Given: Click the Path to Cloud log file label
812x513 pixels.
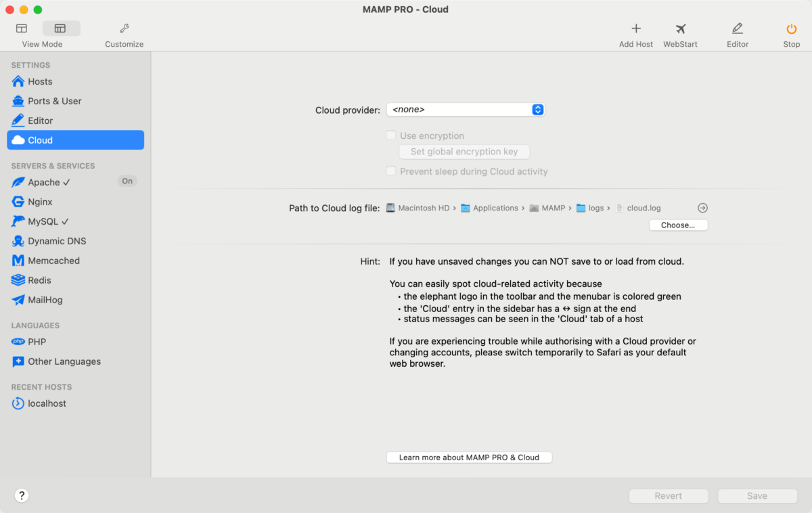Looking at the screenshot, I should pyautogui.click(x=334, y=208).
